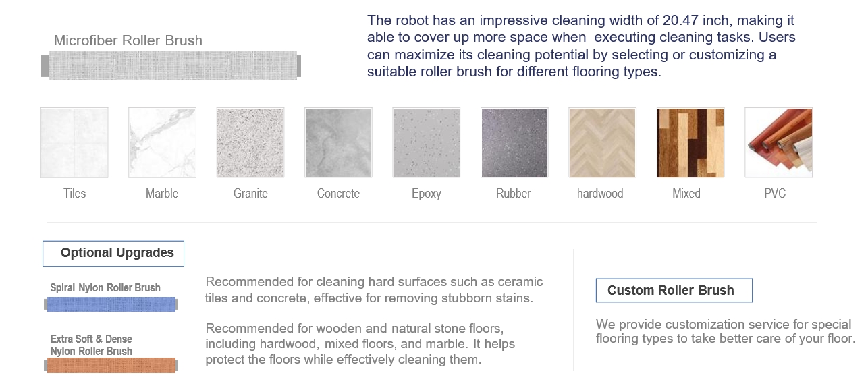Click the Optional Upgrades box
Screen dimensions: 868x392
[x=113, y=253]
